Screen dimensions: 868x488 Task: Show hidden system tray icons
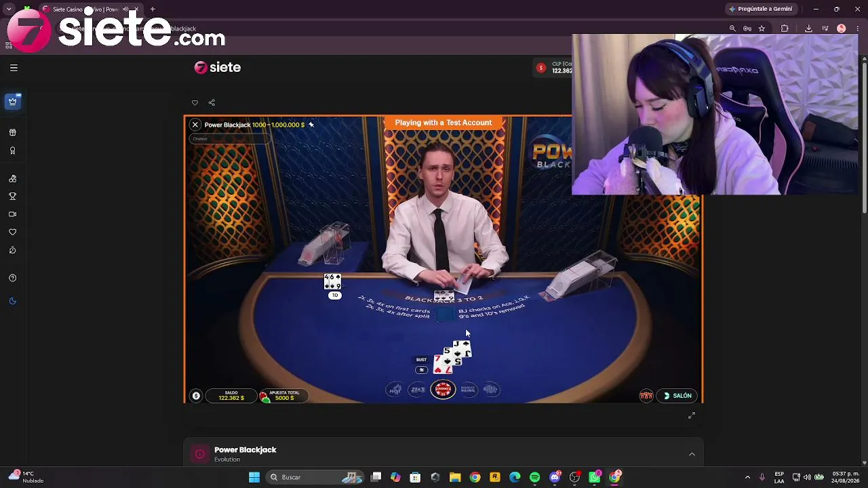click(x=747, y=477)
